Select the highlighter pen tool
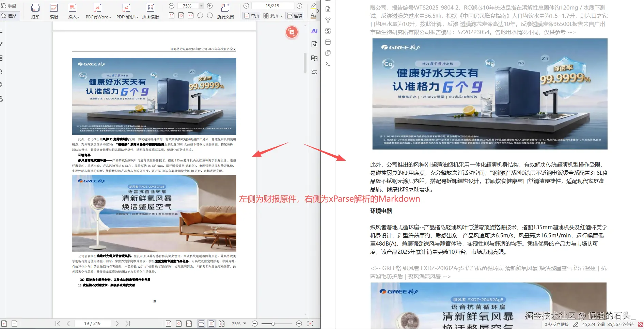Screen dimensions: 644x329 313,6
